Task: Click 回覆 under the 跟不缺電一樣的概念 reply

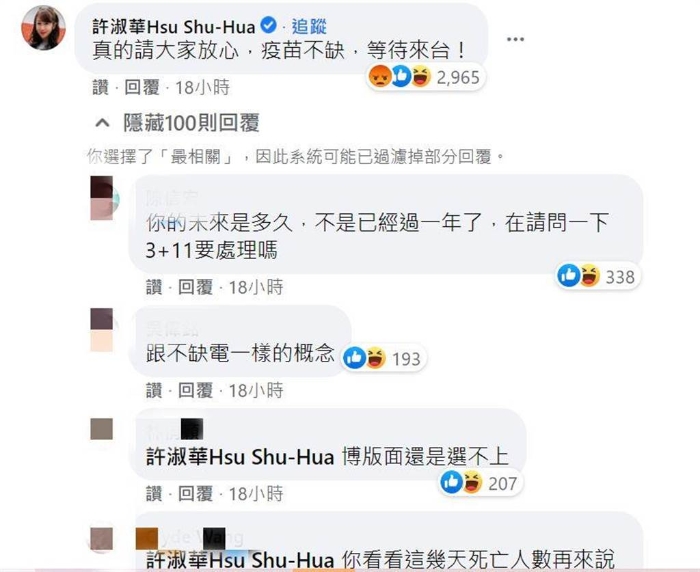Action: 195,391
